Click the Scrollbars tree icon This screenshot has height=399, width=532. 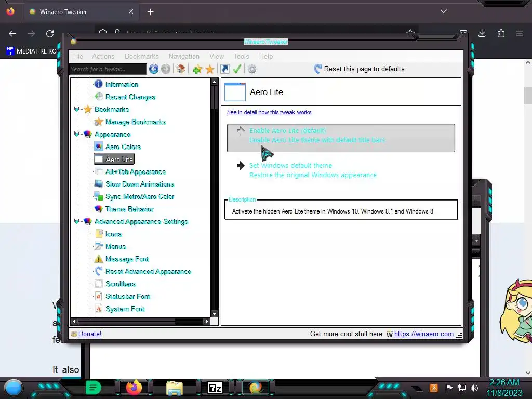click(x=99, y=283)
